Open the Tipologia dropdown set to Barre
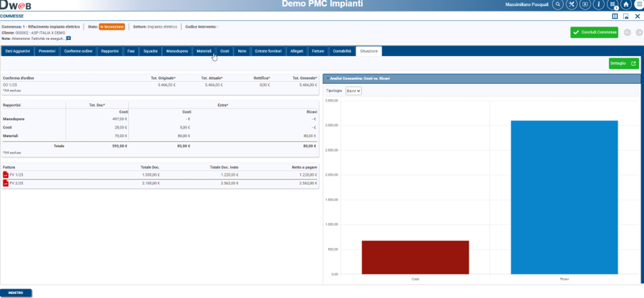Viewport: 644px width, 298px height. point(354,91)
